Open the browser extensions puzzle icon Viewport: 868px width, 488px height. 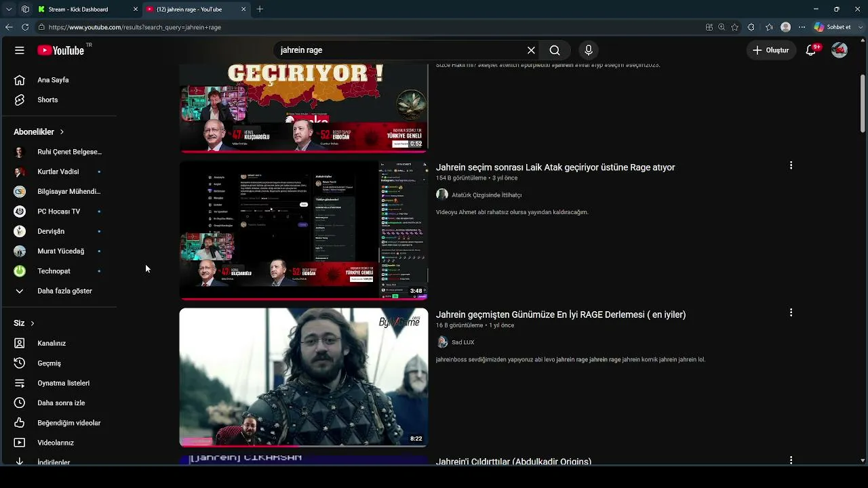pyautogui.click(x=751, y=27)
